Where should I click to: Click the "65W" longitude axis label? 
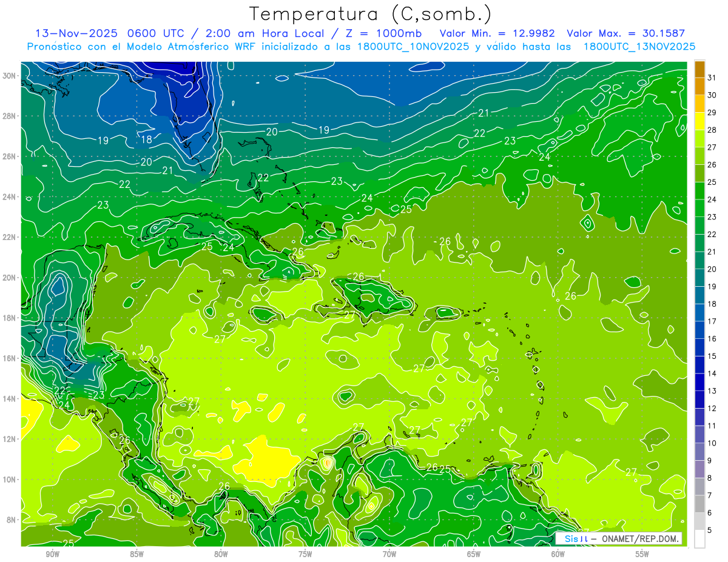pos(474,554)
